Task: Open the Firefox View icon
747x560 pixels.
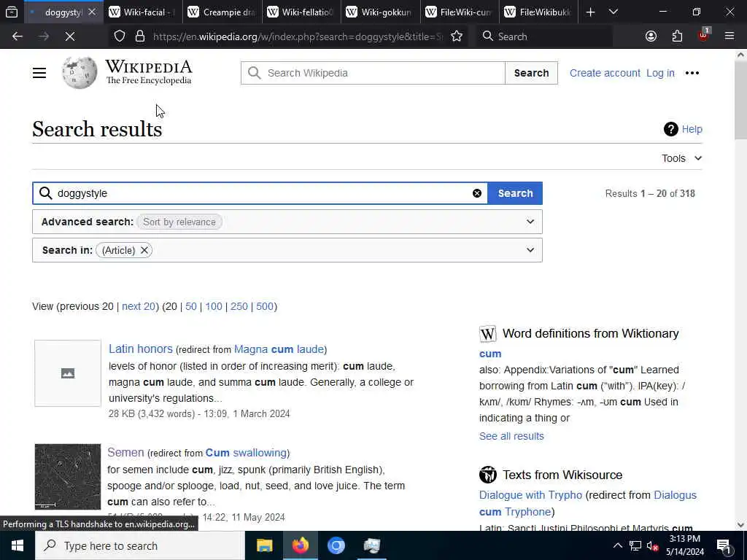Action: [12, 12]
